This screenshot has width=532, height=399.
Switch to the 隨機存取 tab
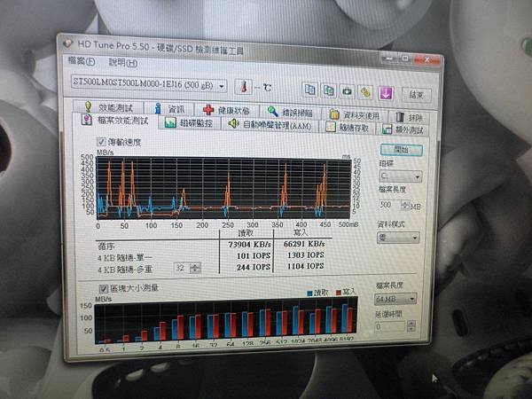pos(348,127)
